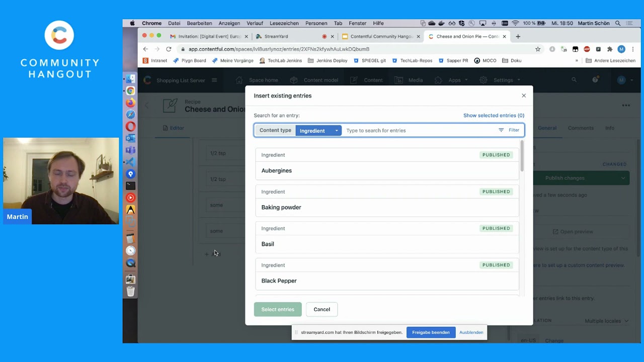
Task: Launch Firefox from the dock
Action: tap(130, 103)
